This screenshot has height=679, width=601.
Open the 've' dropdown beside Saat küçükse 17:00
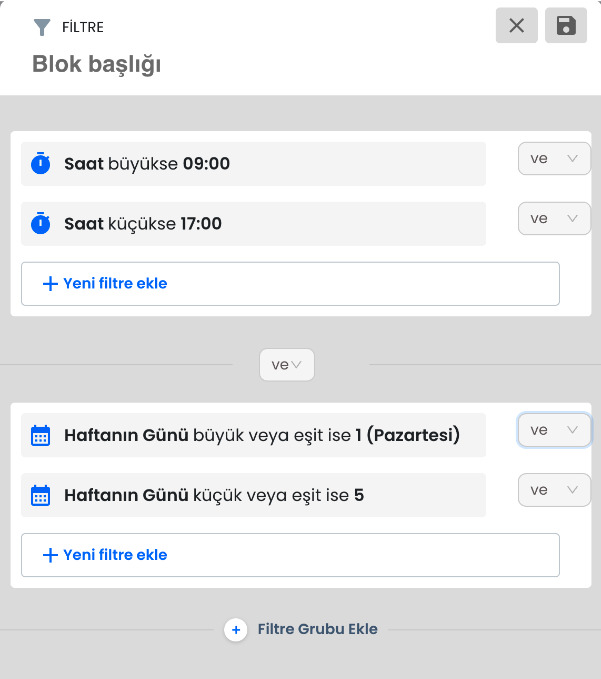pos(554,218)
